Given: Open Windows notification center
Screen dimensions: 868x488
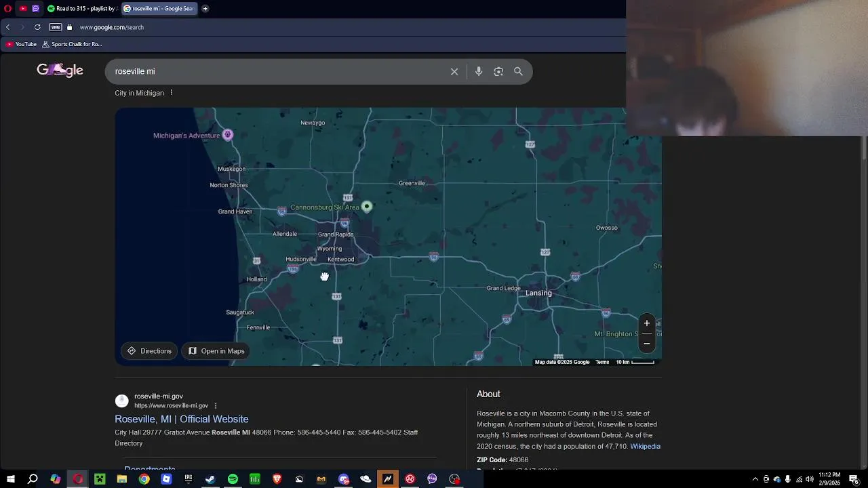Looking at the screenshot, I should [x=854, y=479].
